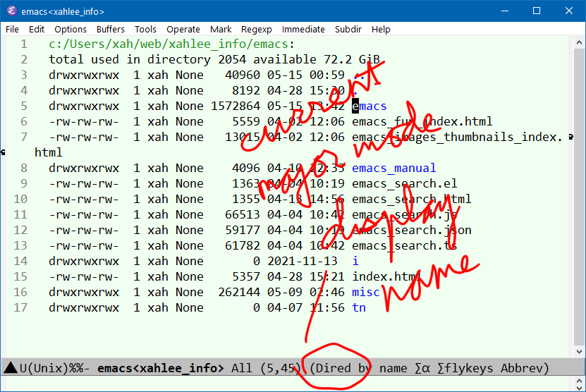Open the emacs_manual directory
The height and width of the screenshot is (392, 586).
coord(394,169)
